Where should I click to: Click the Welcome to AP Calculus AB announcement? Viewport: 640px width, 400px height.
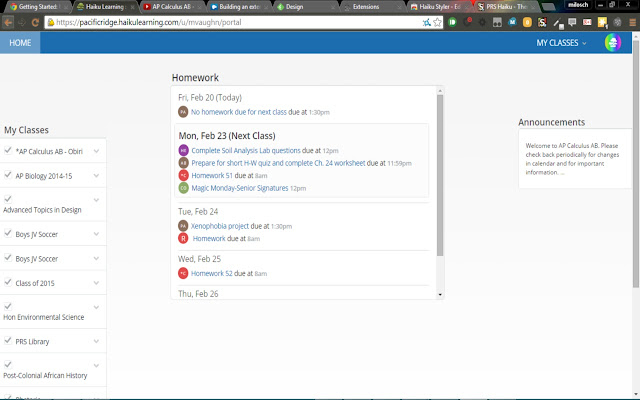(x=572, y=159)
